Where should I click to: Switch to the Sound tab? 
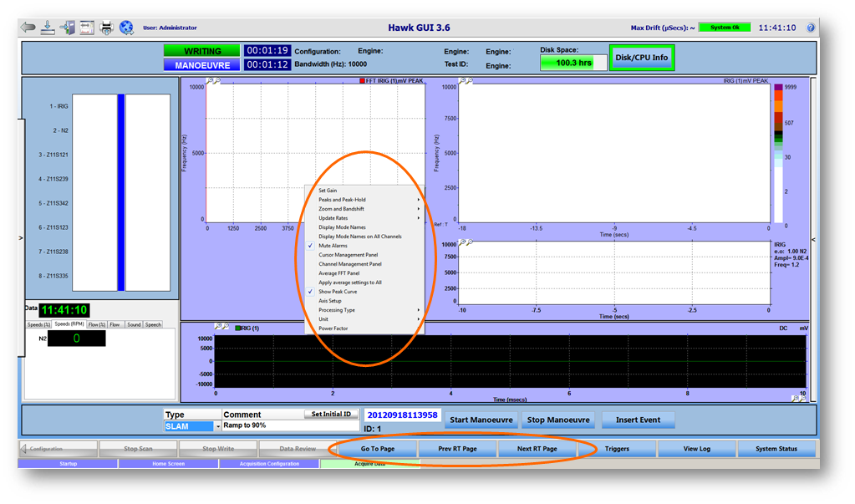(x=134, y=324)
